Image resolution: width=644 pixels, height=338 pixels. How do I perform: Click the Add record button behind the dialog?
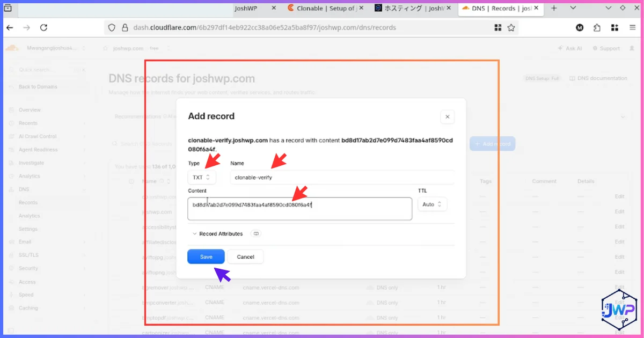tap(492, 144)
